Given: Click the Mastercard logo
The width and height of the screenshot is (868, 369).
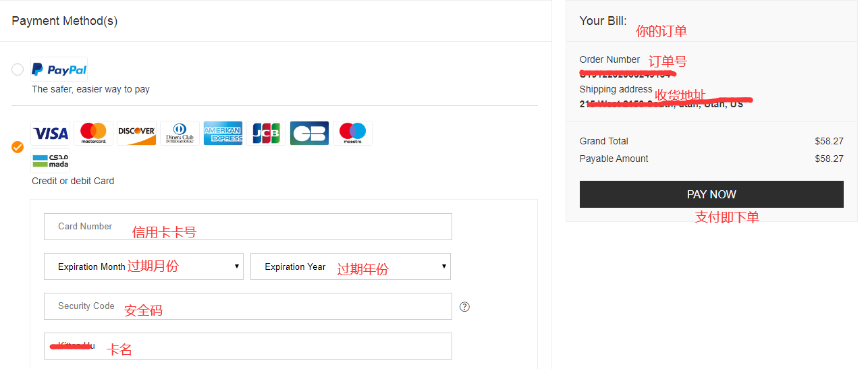Looking at the screenshot, I should pos(93,133).
